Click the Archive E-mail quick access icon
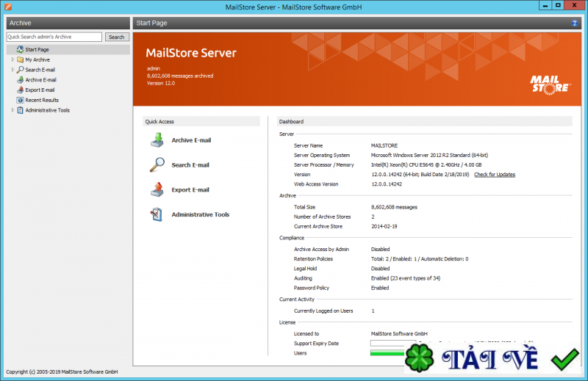Viewport: 588px width, 381px height. (157, 140)
